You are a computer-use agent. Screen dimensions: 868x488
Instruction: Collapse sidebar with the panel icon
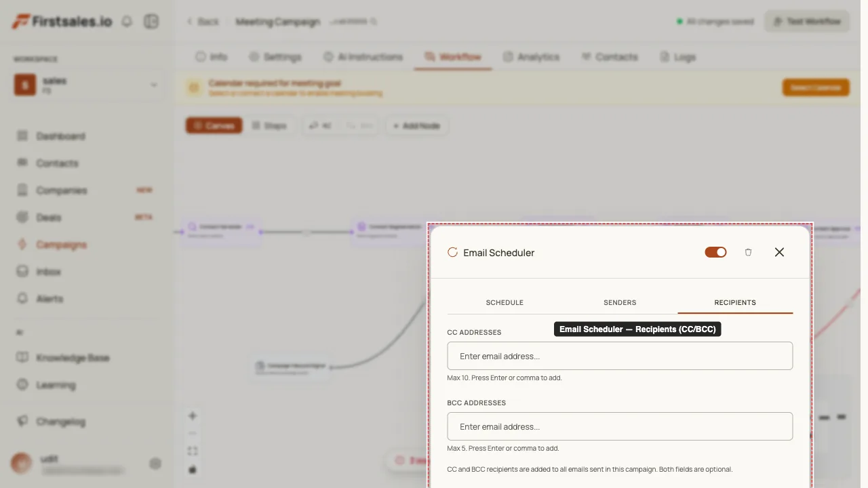[151, 22]
